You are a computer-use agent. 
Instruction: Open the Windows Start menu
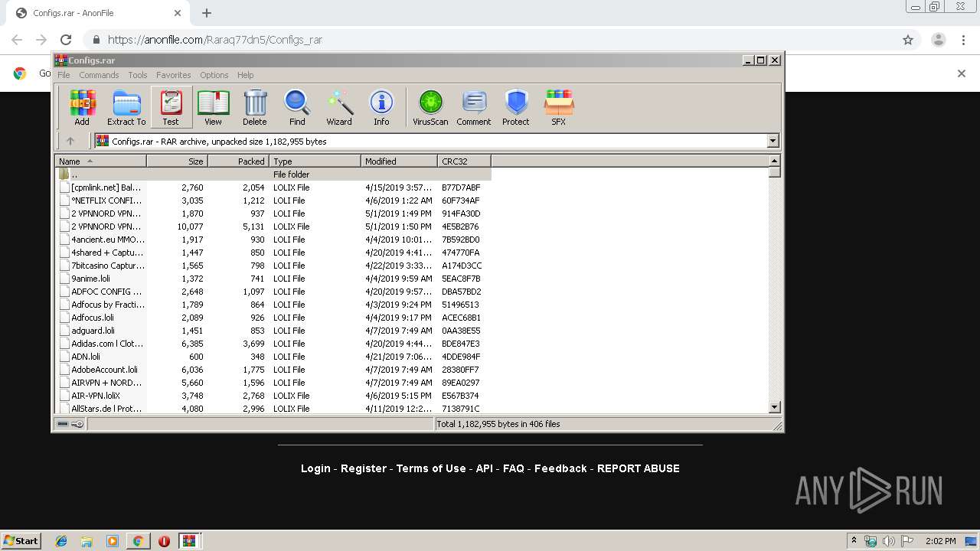[x=21, y=541]
